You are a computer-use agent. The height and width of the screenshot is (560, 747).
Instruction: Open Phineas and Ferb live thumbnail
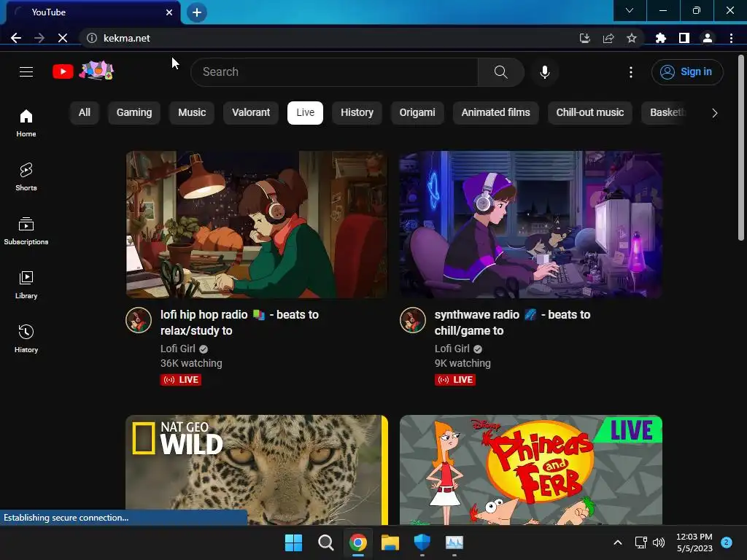(531, 470)
